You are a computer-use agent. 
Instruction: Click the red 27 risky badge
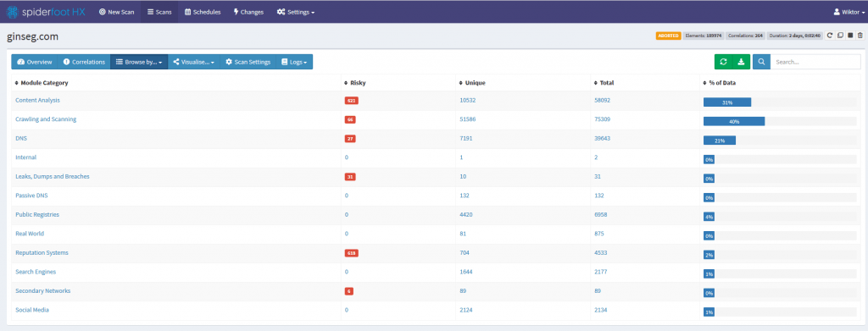pos(350,139)
